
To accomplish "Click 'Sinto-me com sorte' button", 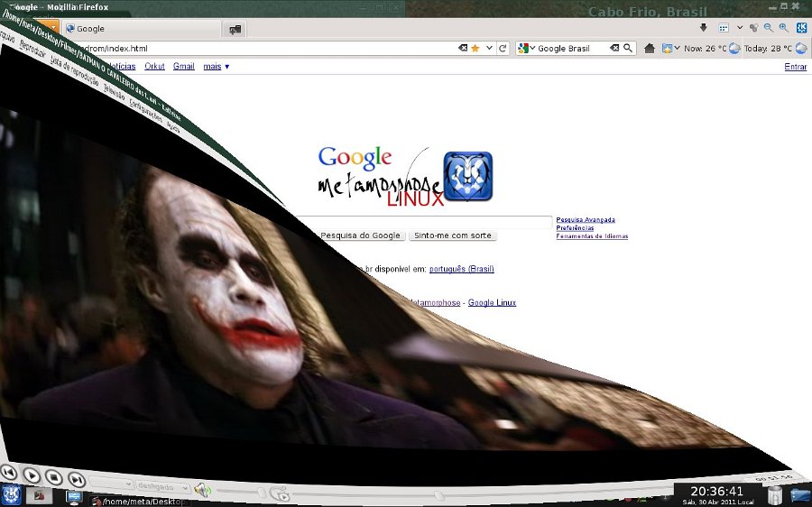I will (453, 235).
